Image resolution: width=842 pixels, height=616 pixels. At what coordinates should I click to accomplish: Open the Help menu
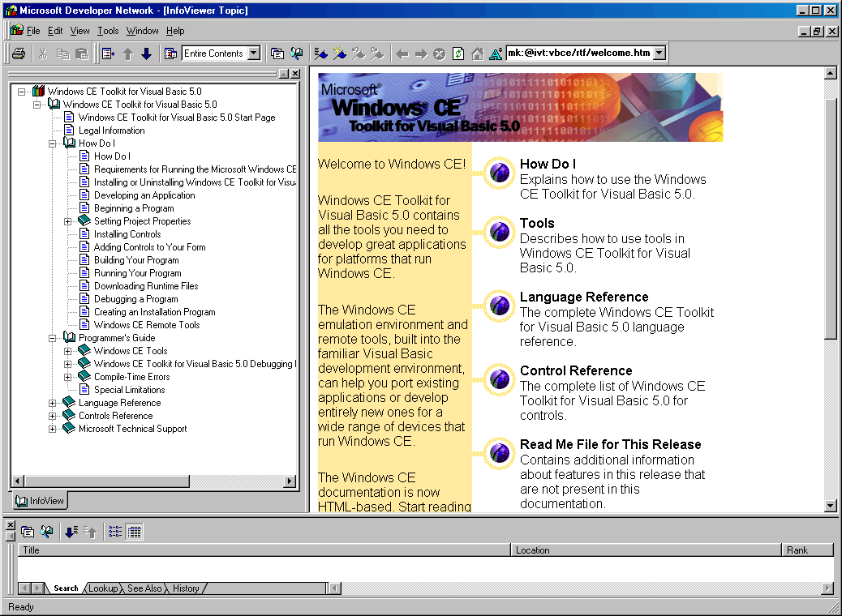[x=175, y=31]
